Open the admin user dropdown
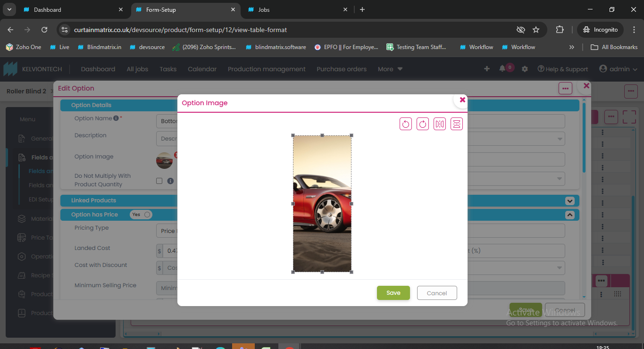This screenshot has height=349, width=644. (x=618, y=69)
